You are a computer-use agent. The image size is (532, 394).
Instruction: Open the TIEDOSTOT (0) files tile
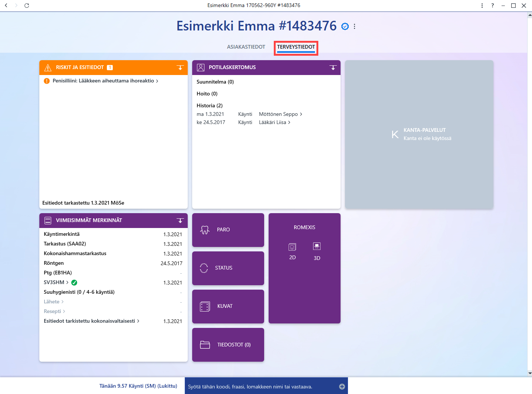pos(228,345)
